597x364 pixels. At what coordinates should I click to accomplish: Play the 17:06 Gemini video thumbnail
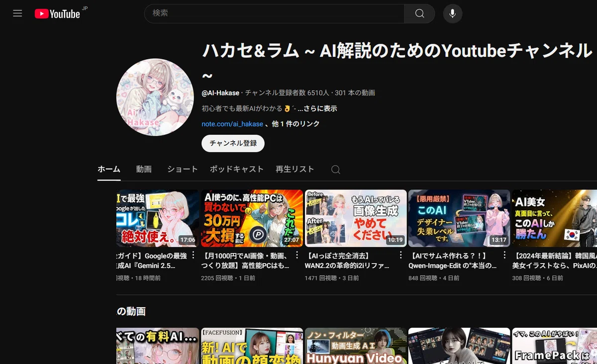click(x=158, y=218)
